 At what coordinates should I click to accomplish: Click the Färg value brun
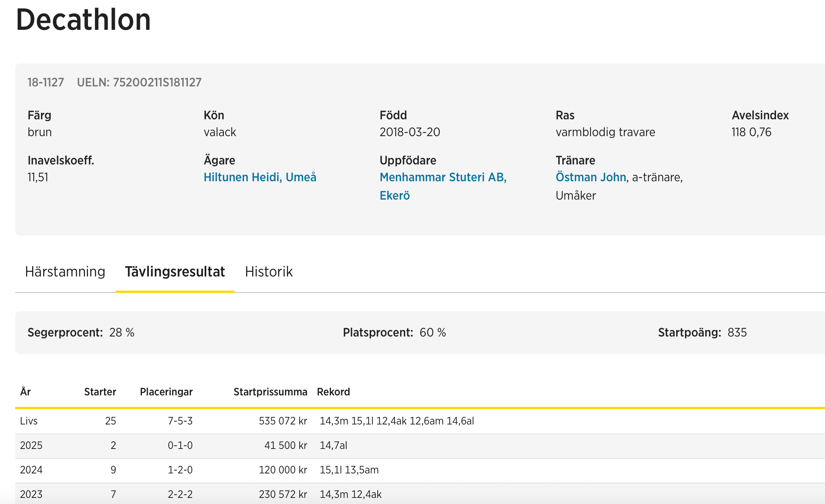point(39,132)
